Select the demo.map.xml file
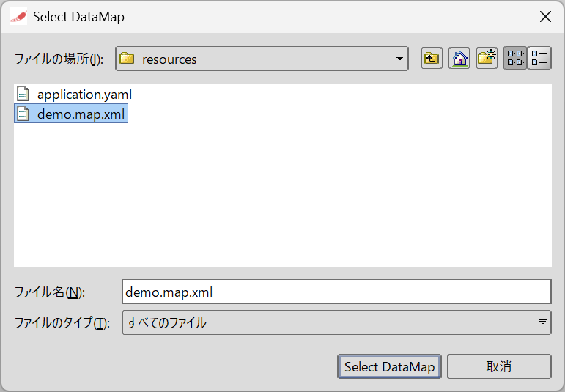Viewport: 565px width, 392px height. 71,114
